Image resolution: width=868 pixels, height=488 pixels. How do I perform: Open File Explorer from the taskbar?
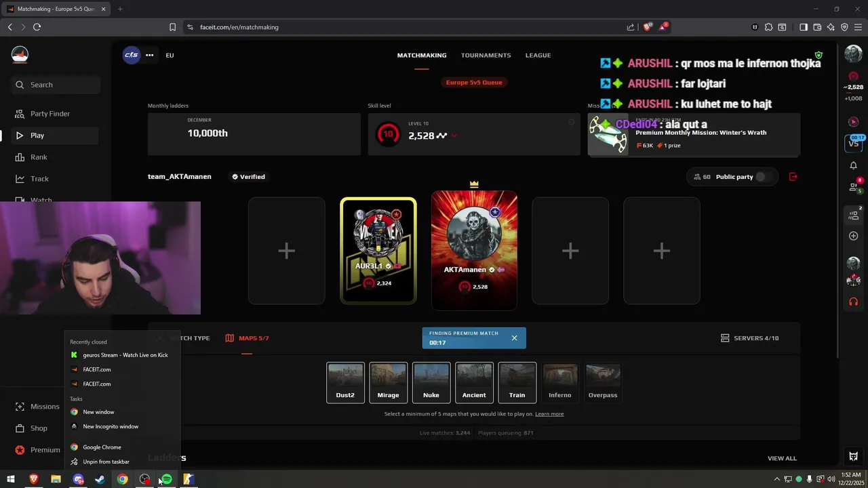(x=56, y=479)
